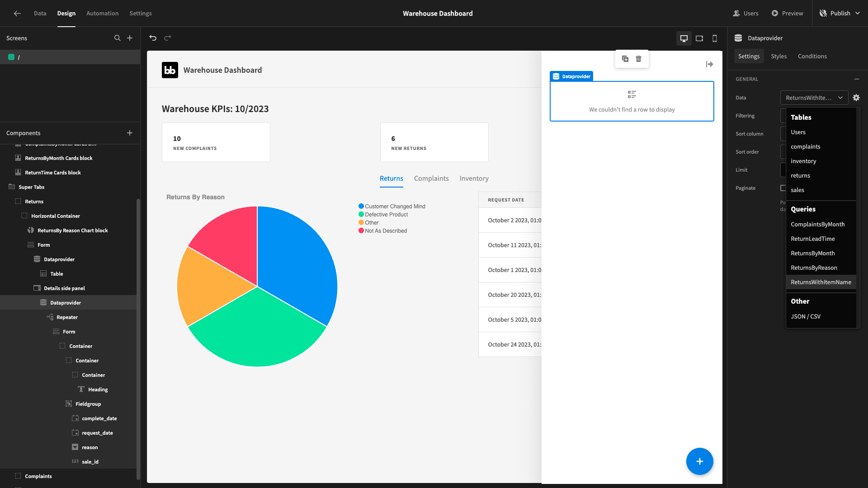Open the JSON / CSV data source
Viewport: 868px width, 488px height.
(806, 316)
